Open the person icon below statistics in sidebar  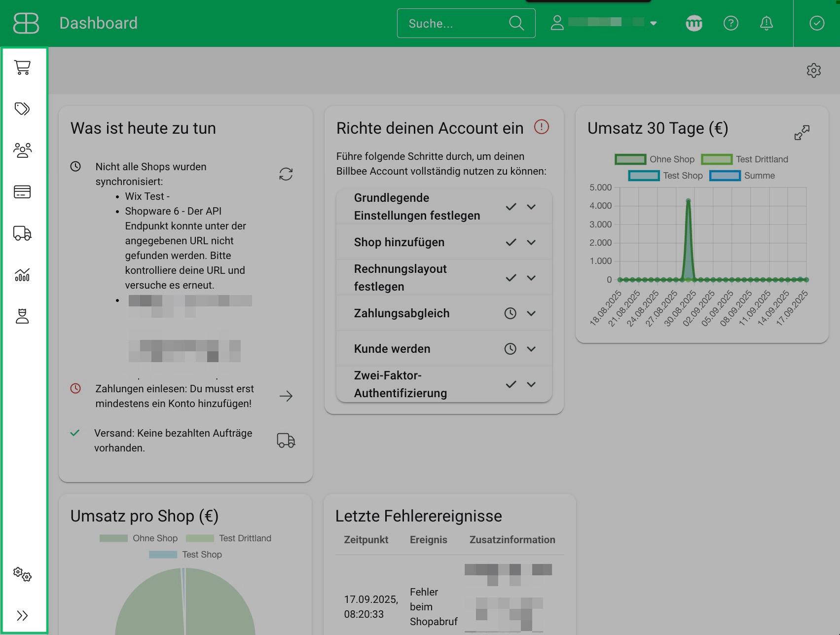pyautogui.click(x=22, y=316)
